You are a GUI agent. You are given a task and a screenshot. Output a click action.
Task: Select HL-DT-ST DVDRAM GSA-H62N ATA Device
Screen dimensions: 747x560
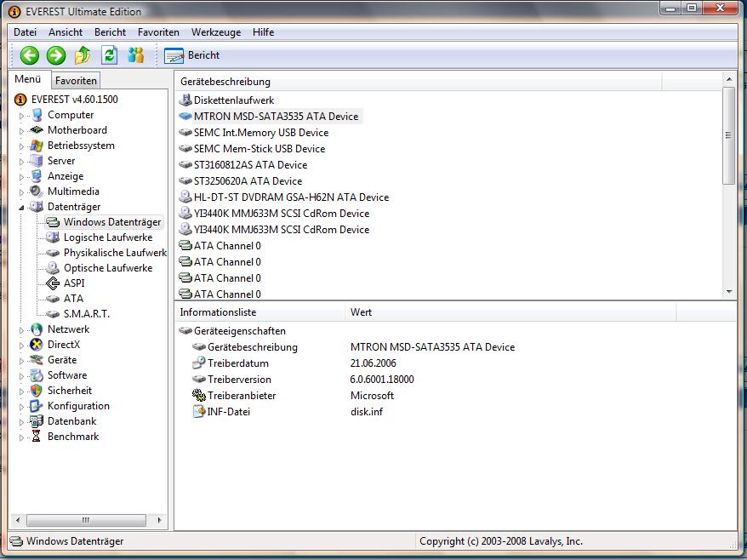pyautogui.click(x=291, y=197)
